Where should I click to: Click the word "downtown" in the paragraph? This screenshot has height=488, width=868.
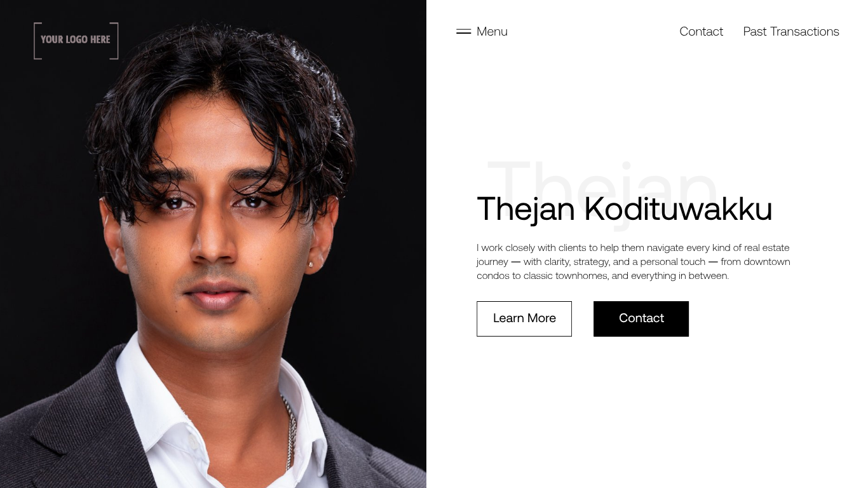tap(767, 262)
